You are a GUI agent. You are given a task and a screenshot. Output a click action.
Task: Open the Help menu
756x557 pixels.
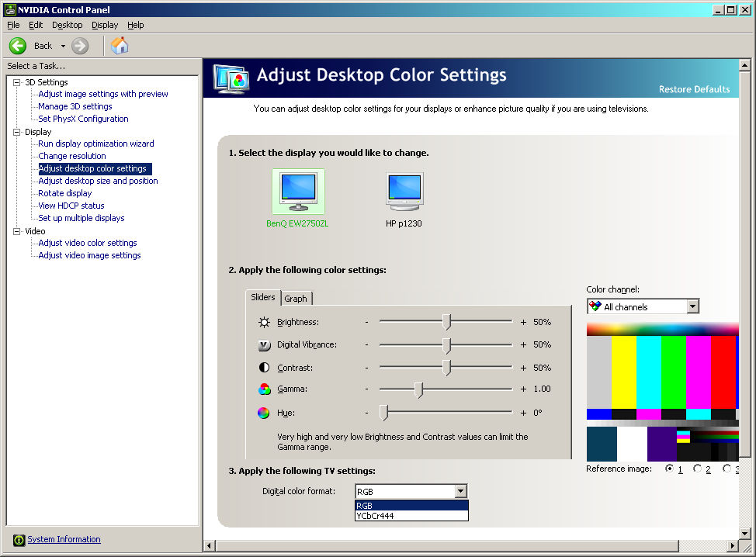coord(136,25)
